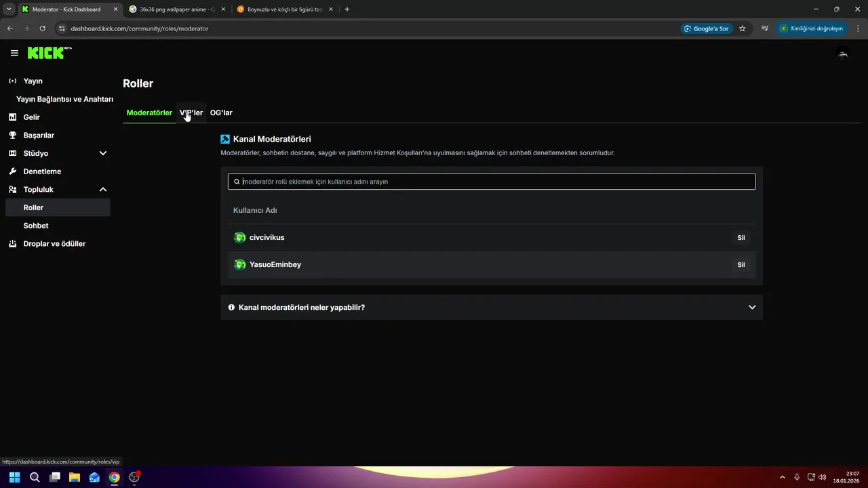This screenshot has height=488, width=868.
Task: Close the Boynuzlu ve kılıçlı tab
Action: pyautogui.click(x=331, y=9)
